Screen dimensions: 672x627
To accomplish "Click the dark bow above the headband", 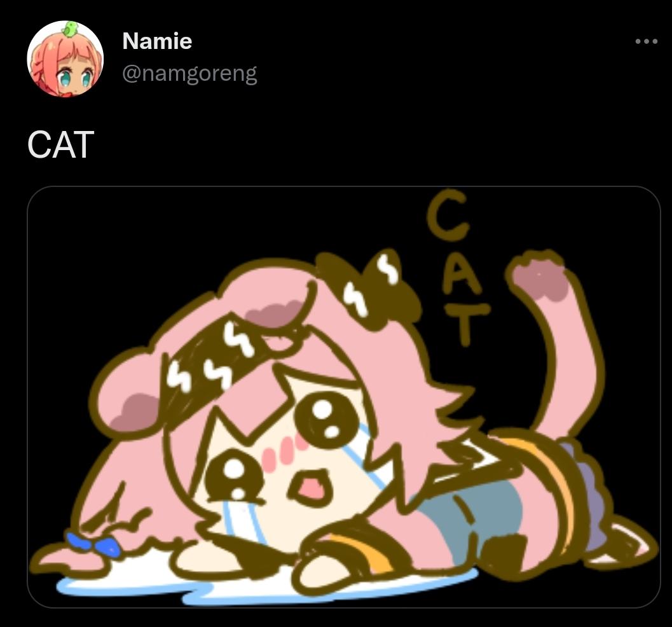I will click(367, 286).
